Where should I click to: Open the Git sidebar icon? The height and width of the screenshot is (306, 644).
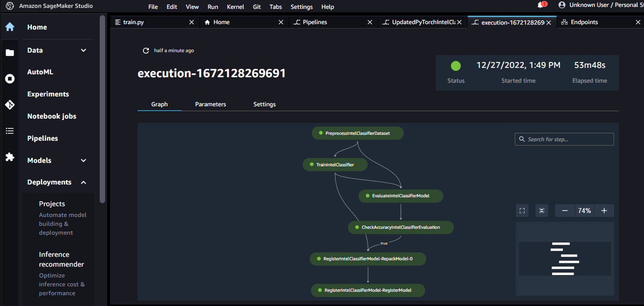[10, 105]
